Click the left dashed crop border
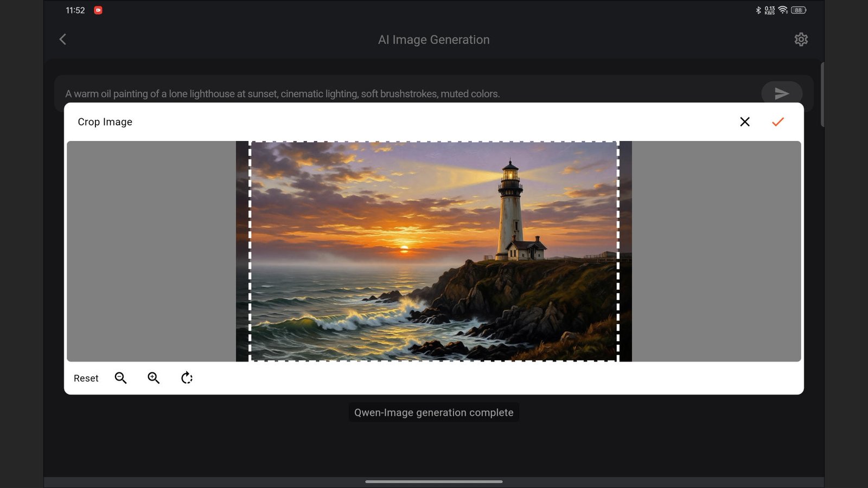This screenshot has width=868, height=488. pos(250,249)
